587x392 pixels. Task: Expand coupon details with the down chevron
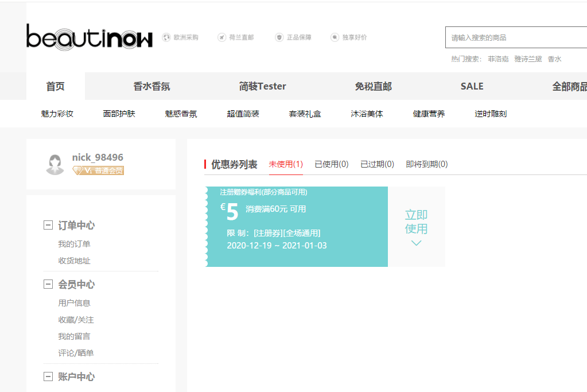coord(416,243)
